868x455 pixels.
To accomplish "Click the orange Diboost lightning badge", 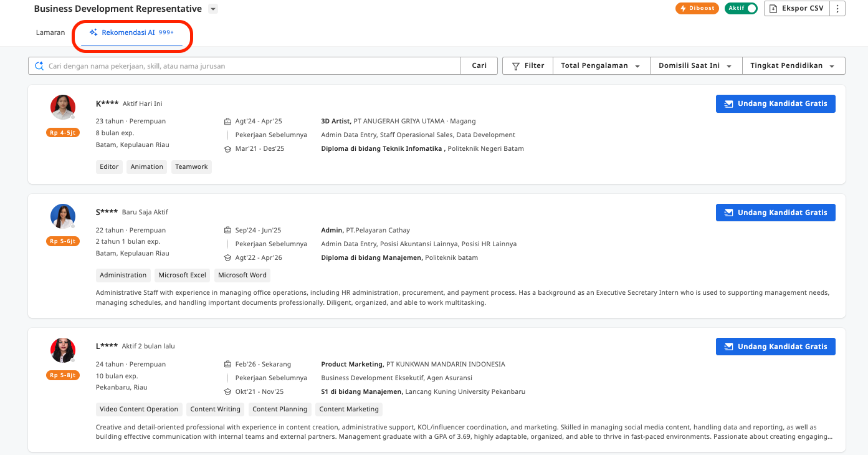I will click(697, 9).
